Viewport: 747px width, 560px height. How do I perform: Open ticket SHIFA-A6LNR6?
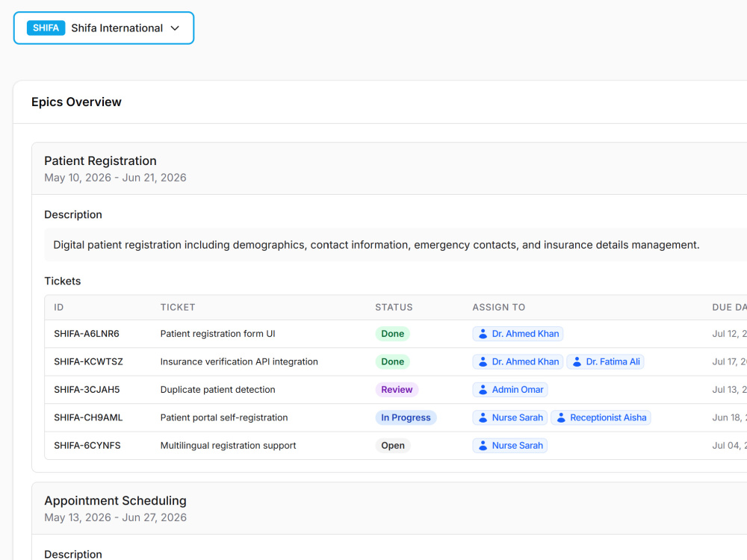(x=86, y=334)
